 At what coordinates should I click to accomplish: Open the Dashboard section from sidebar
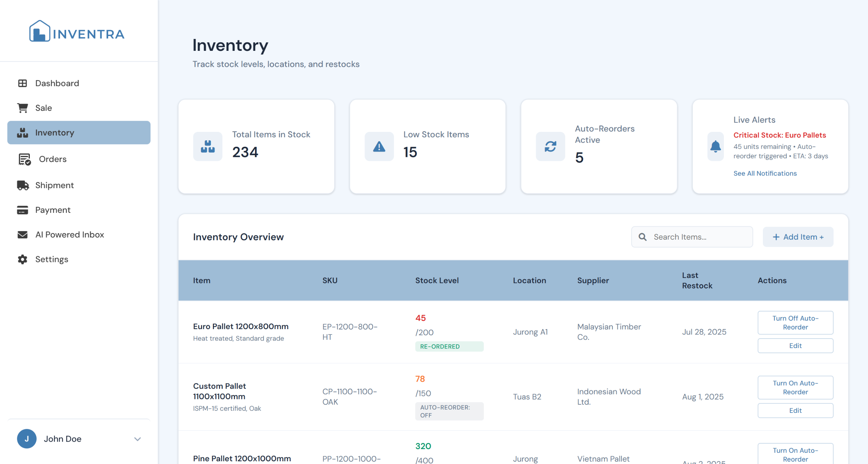point(57,83)
